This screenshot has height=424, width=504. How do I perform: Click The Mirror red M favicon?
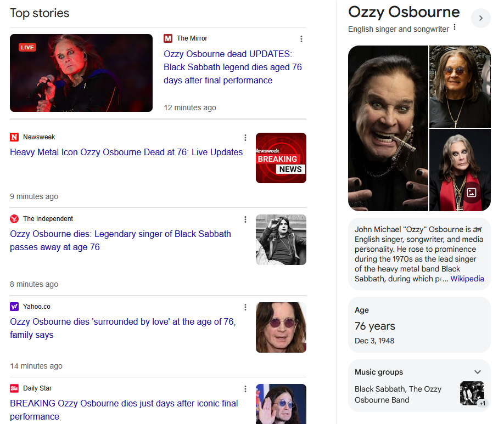[x=168, y=38]
